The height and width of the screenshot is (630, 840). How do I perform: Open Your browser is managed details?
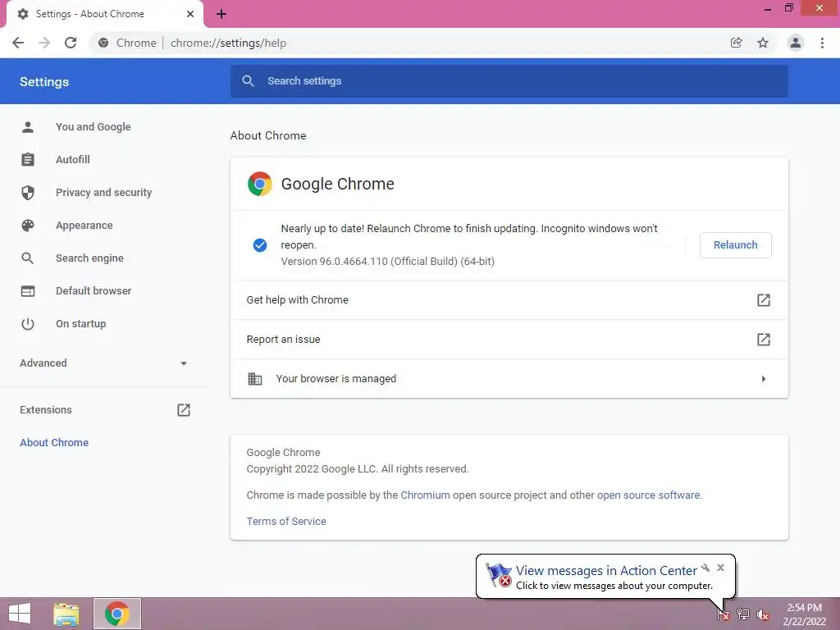(x=509, y=379)
